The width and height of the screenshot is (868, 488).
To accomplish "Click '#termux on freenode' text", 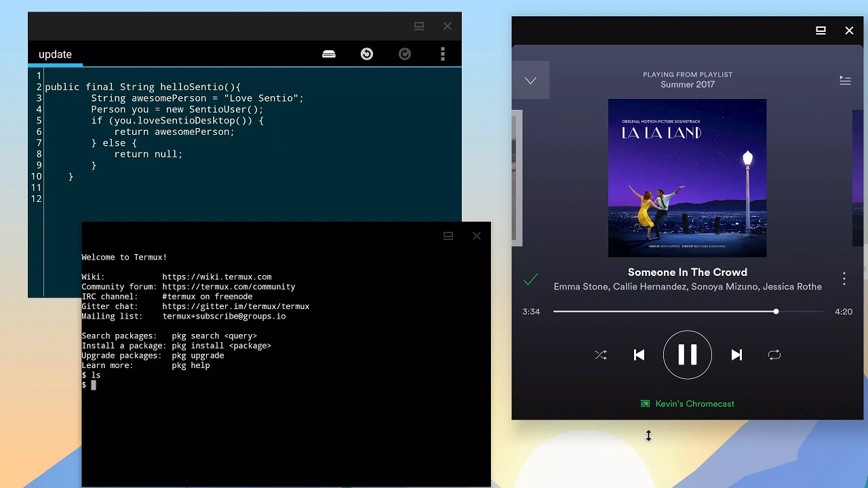I will [x=208, y=296].
